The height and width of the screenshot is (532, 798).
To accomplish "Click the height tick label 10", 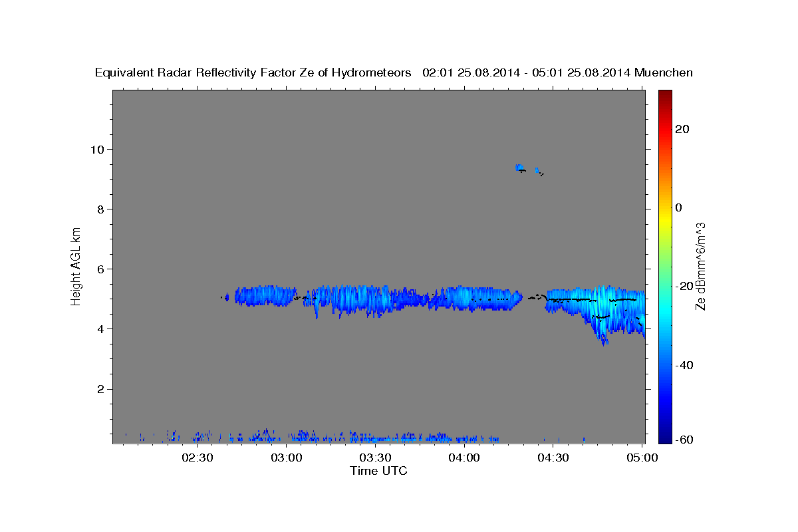I will point(99,149).
